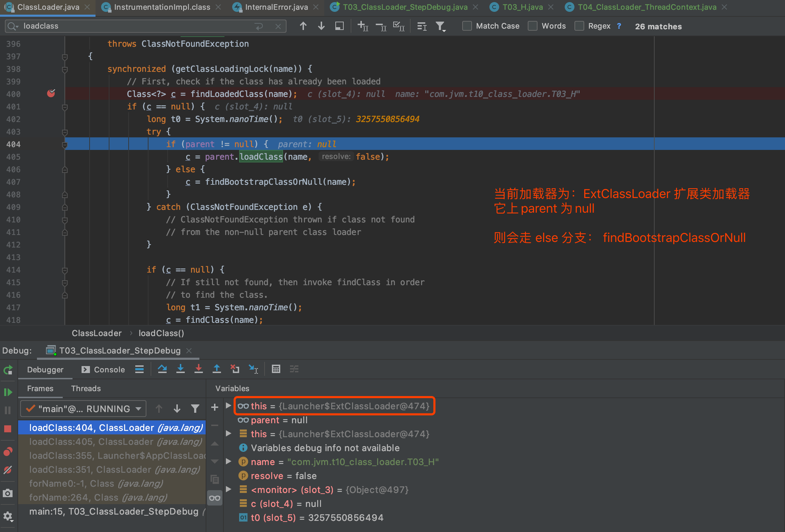Viewport: 785px width, 532px height.
Task: Click Step Over in debugger toolbar
Action: [162, 369]
